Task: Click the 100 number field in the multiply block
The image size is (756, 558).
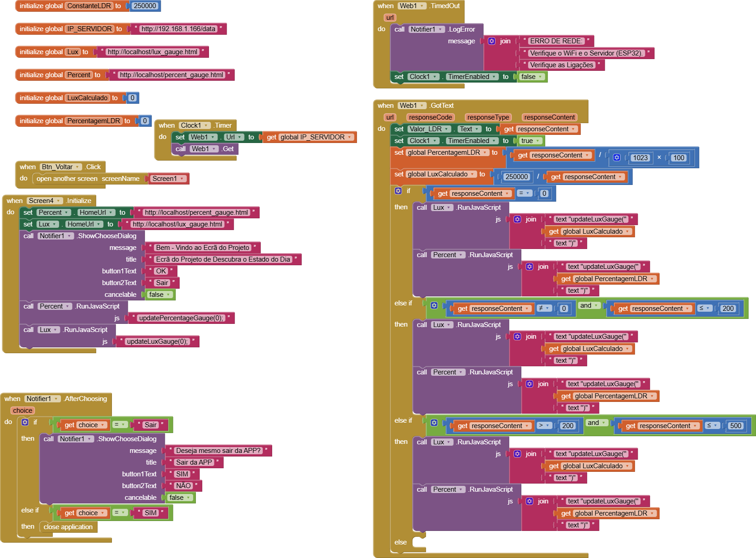Action: [678, 158]
